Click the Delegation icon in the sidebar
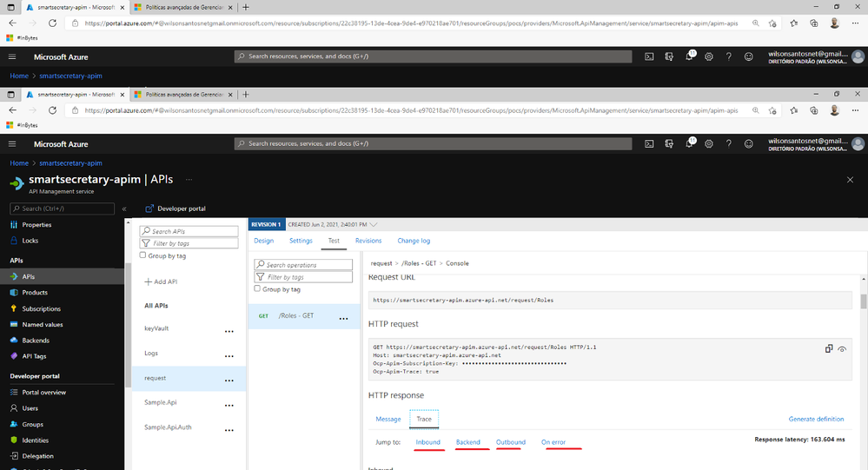The height and width of the screenshot is (470, 868). coord(14,455)
